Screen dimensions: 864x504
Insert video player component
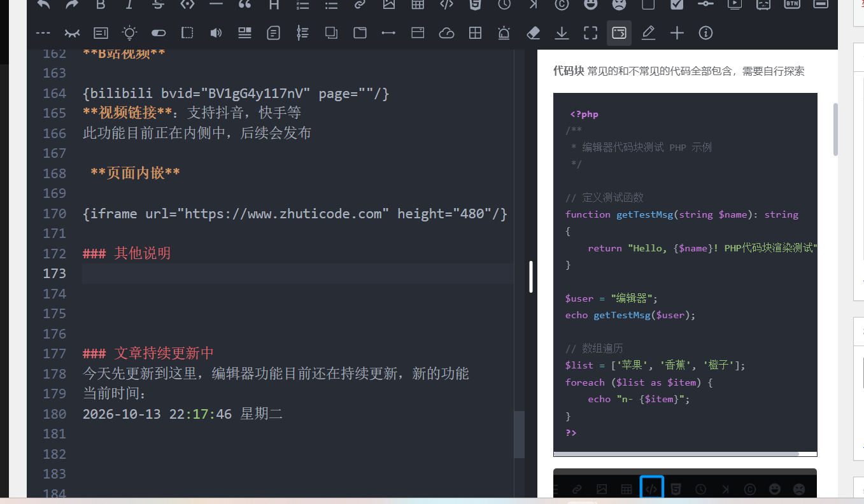coord(734,4)
